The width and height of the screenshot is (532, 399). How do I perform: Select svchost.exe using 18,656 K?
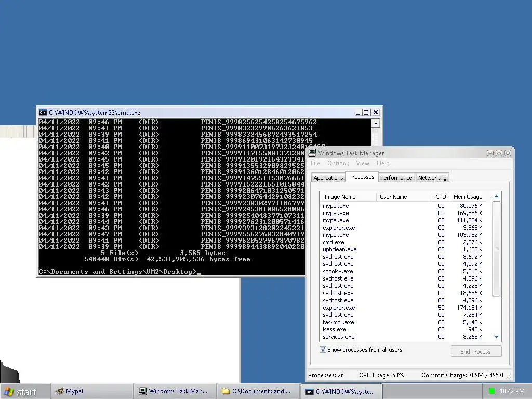pos(403,293)
